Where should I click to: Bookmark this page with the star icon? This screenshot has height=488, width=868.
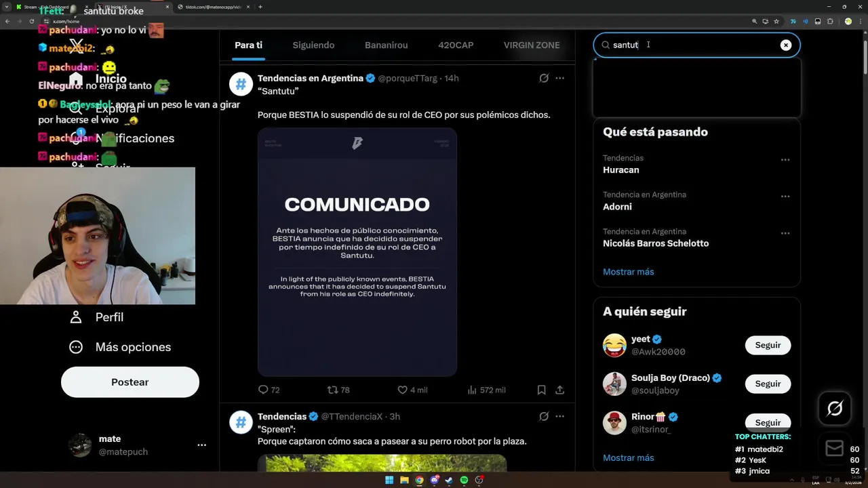coord(776,21)
